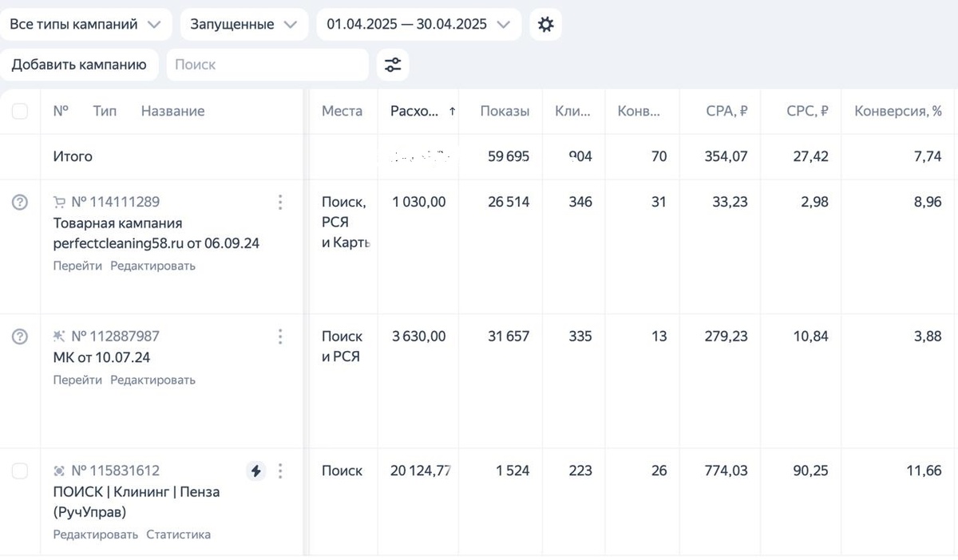Click the lightning bolt icon on ПОИСК campaign
The width and height of the screenshot is (958, 560).
tap(255, 471)
